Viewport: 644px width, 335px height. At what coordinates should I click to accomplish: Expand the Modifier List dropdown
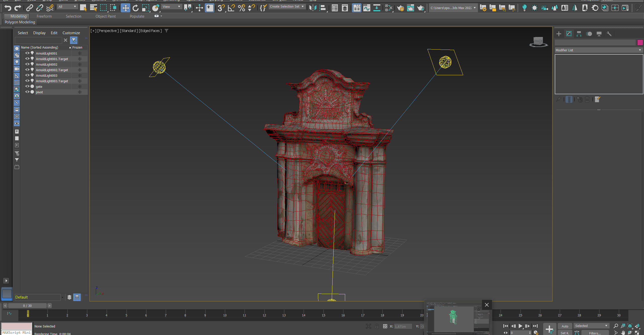coord(598,50)
